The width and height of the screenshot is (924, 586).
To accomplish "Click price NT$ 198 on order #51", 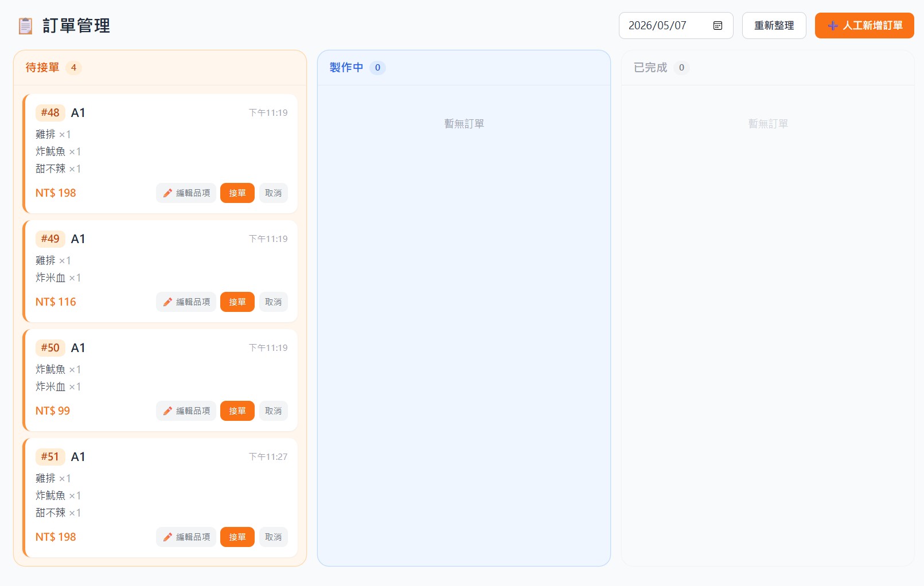I will tap(56, 537).
